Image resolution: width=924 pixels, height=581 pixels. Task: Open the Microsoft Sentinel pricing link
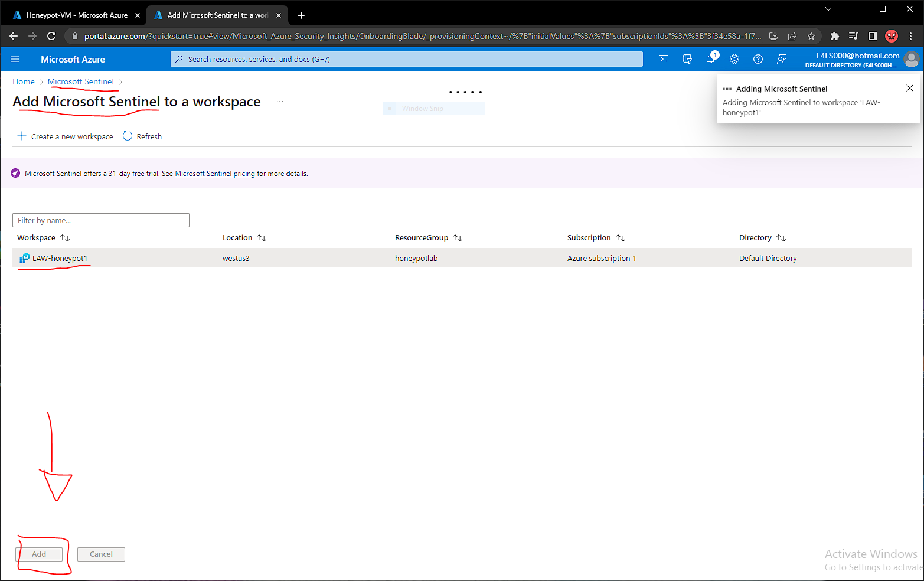pos(215,174)
